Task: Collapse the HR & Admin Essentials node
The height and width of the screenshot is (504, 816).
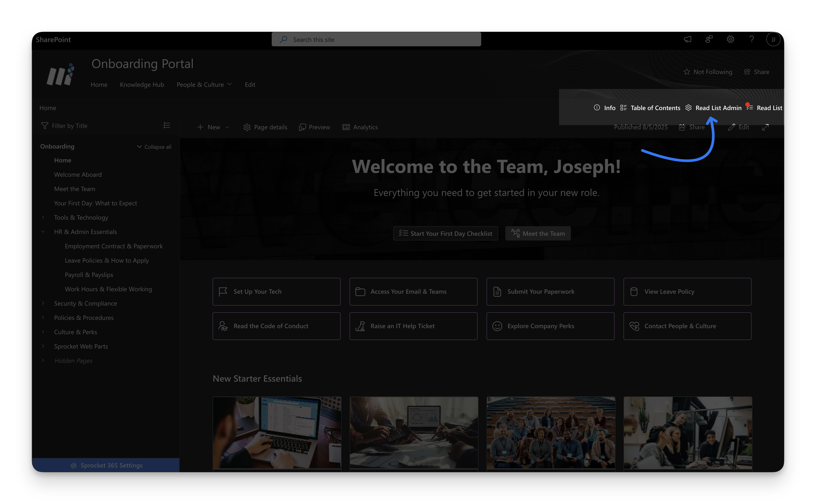Action: (x=43, y=232)
